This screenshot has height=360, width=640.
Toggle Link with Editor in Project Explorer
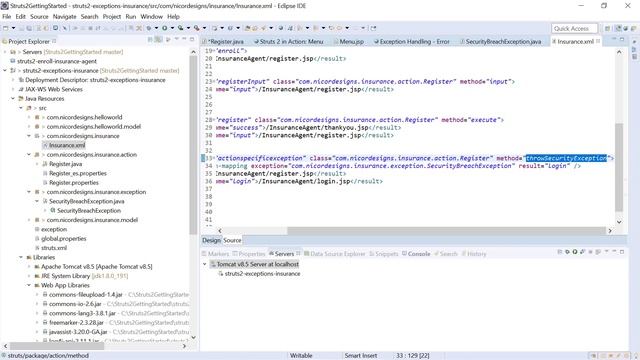(x=158, y=40)
